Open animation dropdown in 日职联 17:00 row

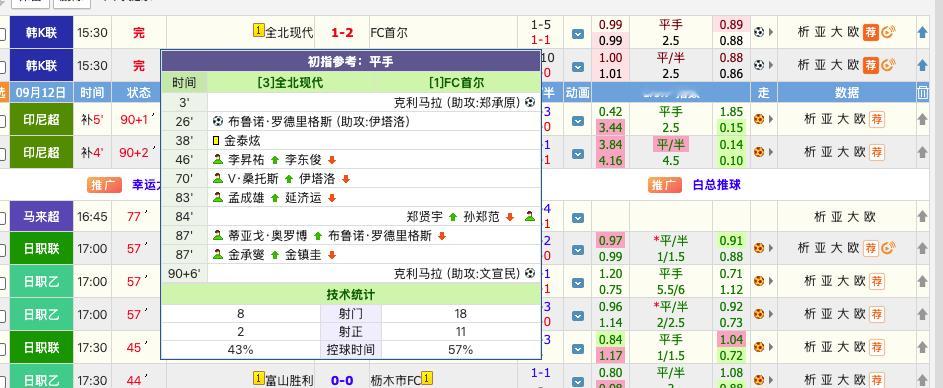coord(578,250)
